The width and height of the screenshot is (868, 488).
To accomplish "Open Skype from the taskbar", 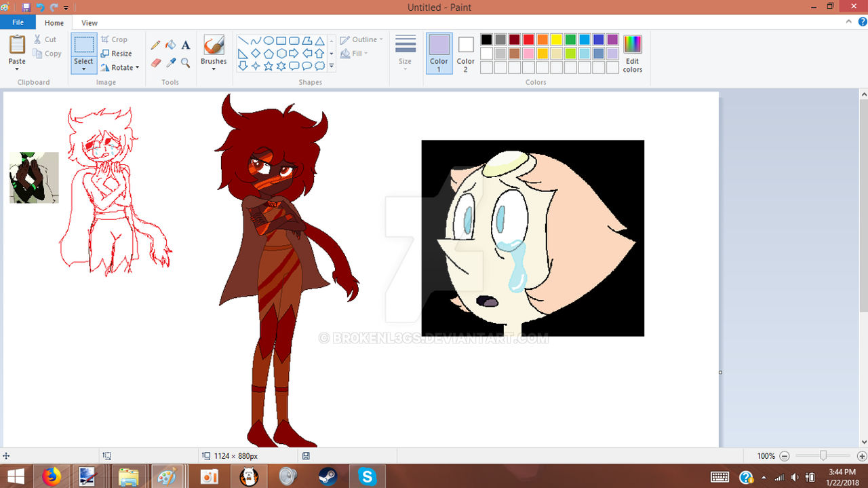I will click(367, 476).
